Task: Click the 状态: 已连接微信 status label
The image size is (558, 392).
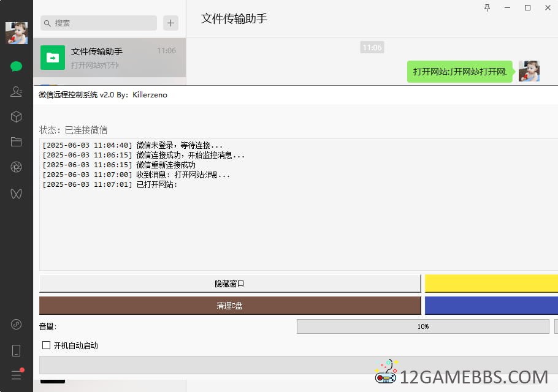Action: pyautogui.click(x=73, y=130)
